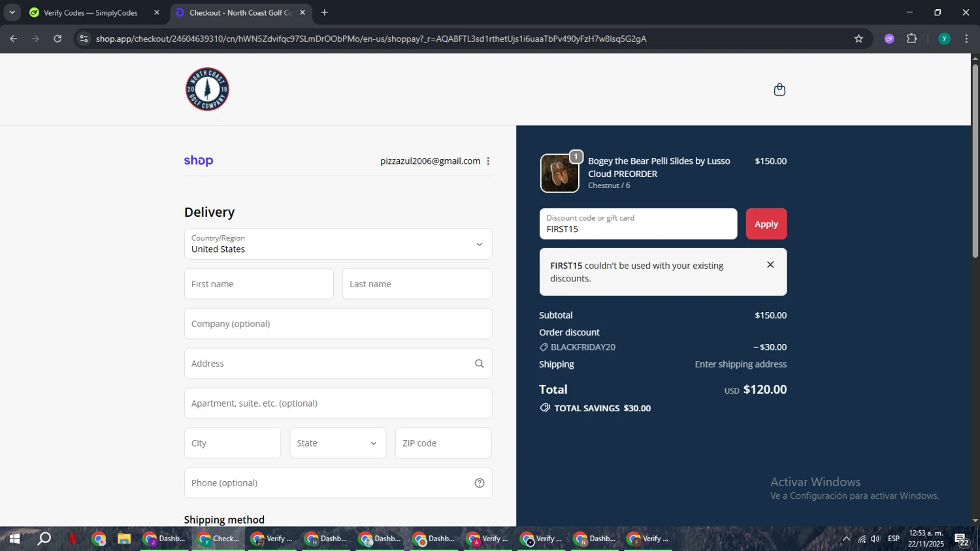Click the Chestnut / 6 variant text
Image resolution: width=980 pixels, height=551 pixels.
click(609, 185)
